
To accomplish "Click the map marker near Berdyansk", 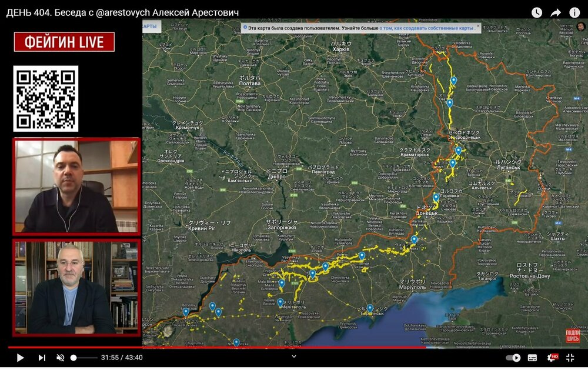I will coord(370,308).
